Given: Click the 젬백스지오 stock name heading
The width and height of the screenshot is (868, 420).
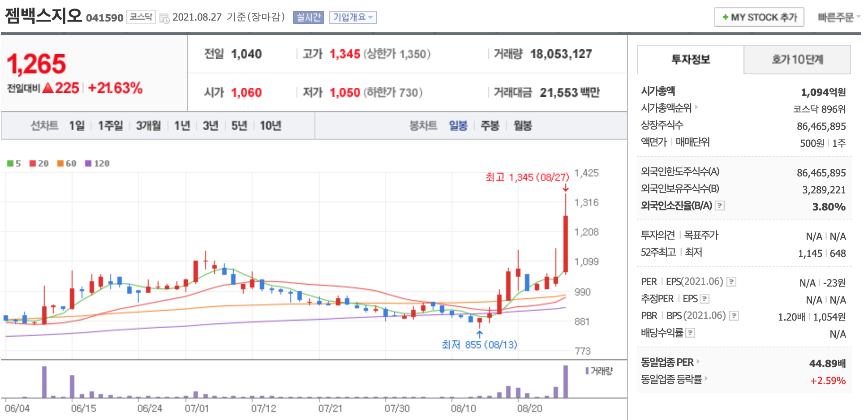Looking at the screenshot, I should click(43, 16).
